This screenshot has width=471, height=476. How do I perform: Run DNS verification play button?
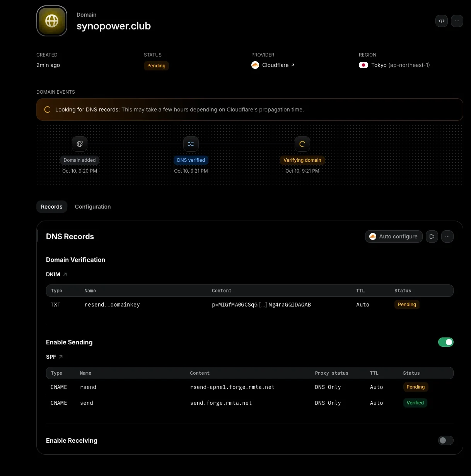(432, 236)
